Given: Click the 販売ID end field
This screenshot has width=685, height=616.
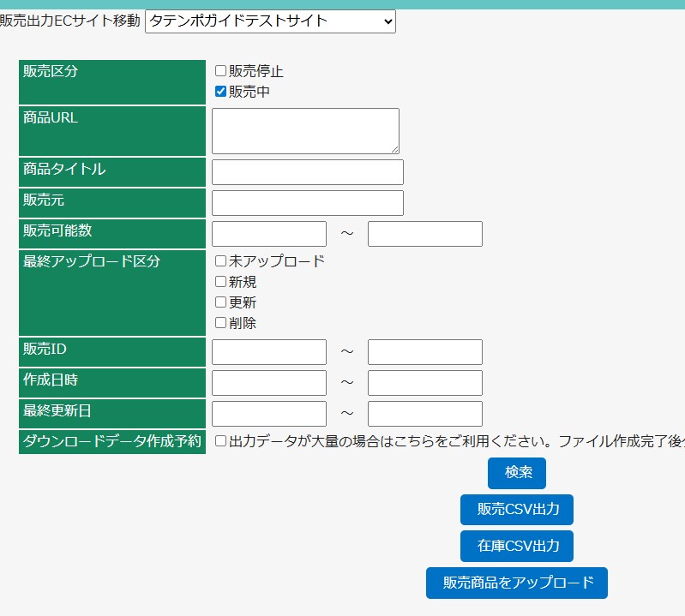Looking at the screenshot, I should (x=424, y=352).
